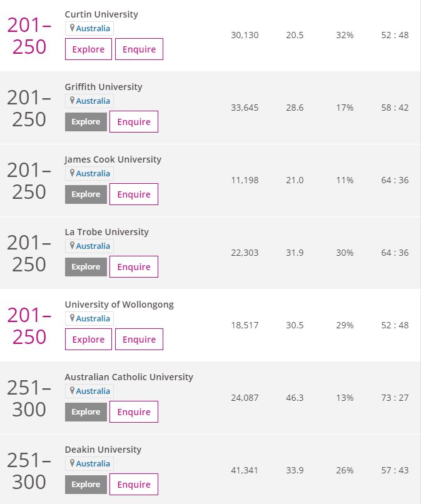Enquire about Curtin University
Screen dimensions: 421x504
[139, 49]
